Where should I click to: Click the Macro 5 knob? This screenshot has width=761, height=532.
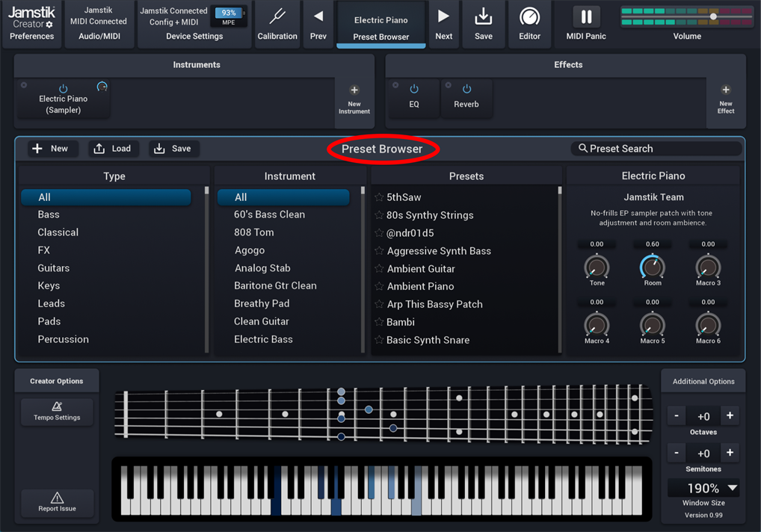coord(653,325)
